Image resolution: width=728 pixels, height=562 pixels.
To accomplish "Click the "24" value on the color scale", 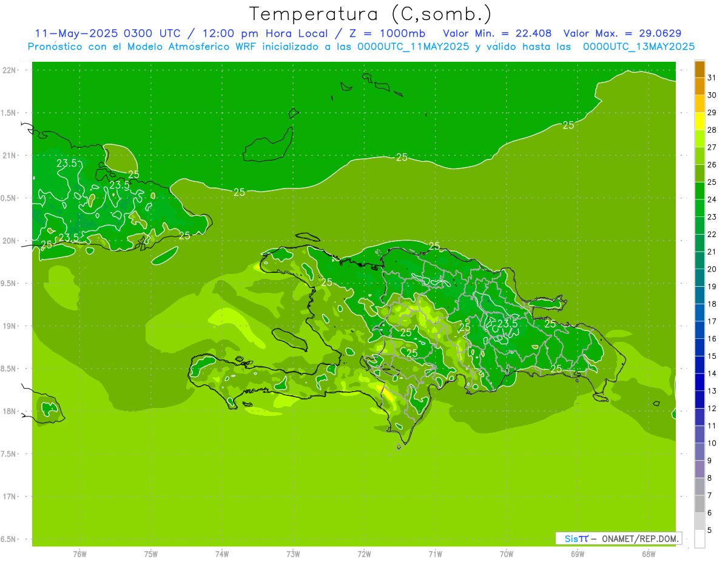I will (712, 199).
